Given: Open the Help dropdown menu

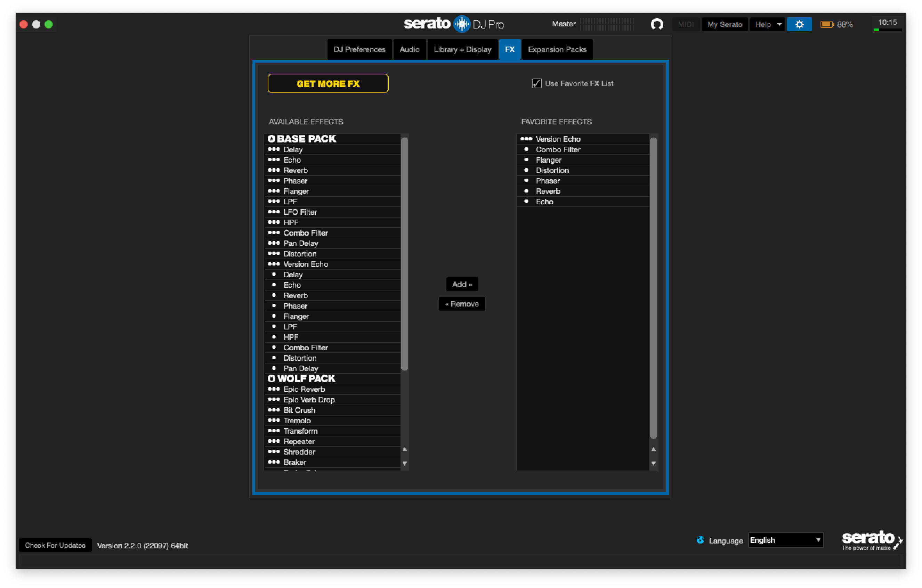Looking at the screenshot, I should click(x=767, y=24).
